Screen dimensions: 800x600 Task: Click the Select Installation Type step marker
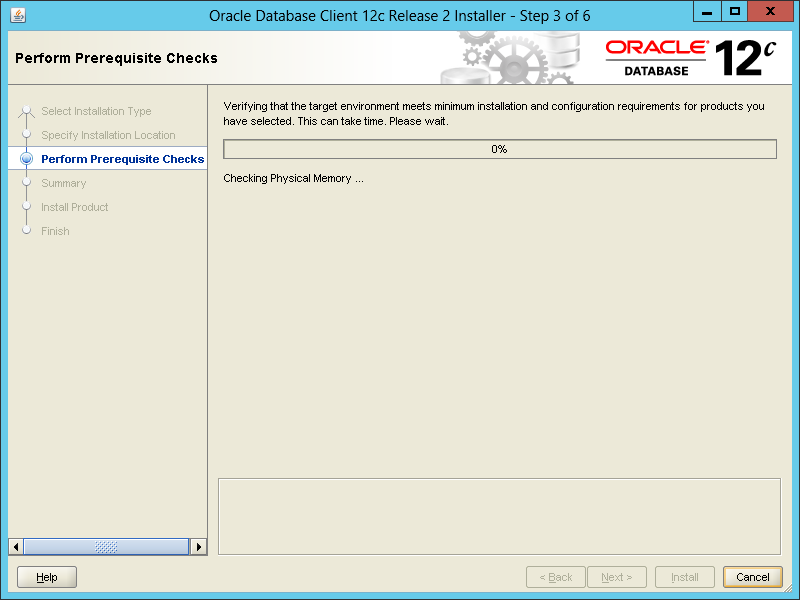pos(27,111)
